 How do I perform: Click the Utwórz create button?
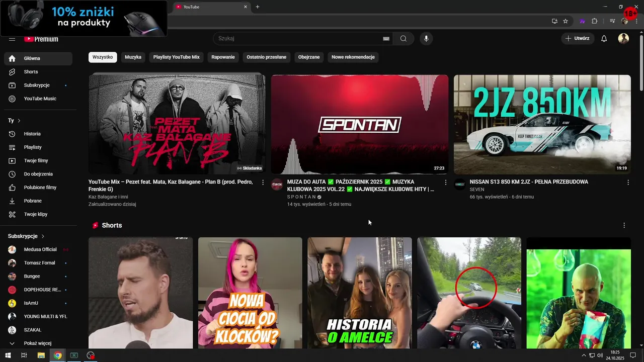coord(578,39)
